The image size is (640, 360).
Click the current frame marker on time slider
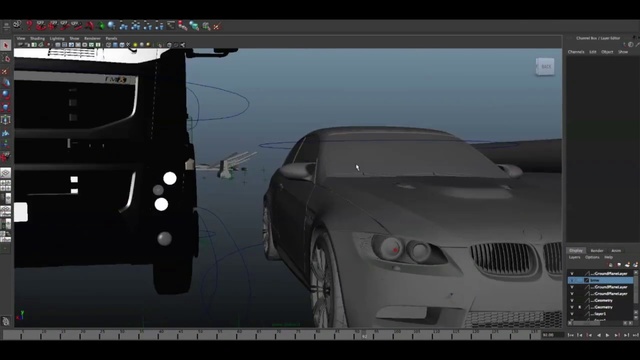click(x=364, y=335)
